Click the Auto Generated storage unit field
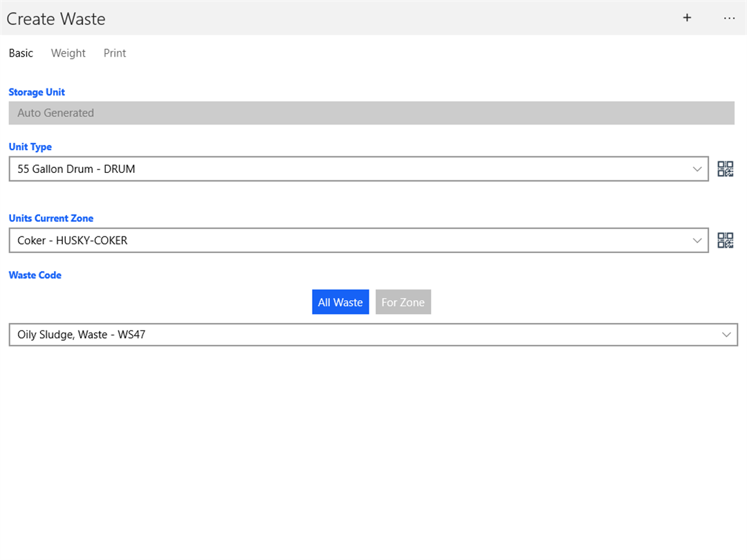Viewport: 747px width, 560px height. pyautogui.click(x=371, y=113)
